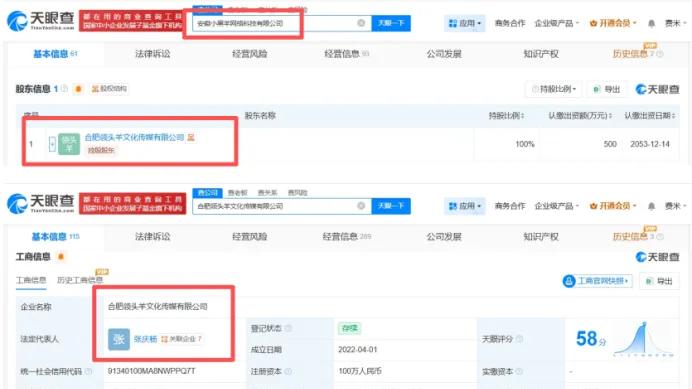Click Tianyancha logo on 工商信息 page

(41, 203)
